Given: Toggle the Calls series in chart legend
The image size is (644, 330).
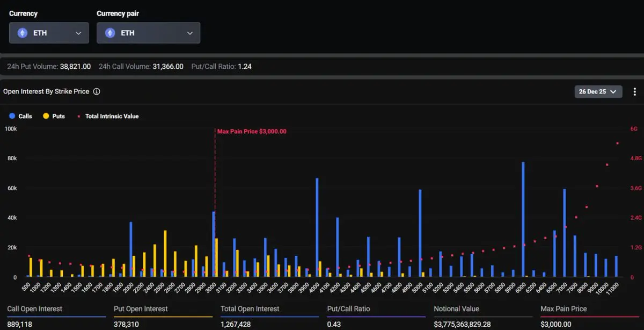Looking at the screenshot, I should 21,116.
